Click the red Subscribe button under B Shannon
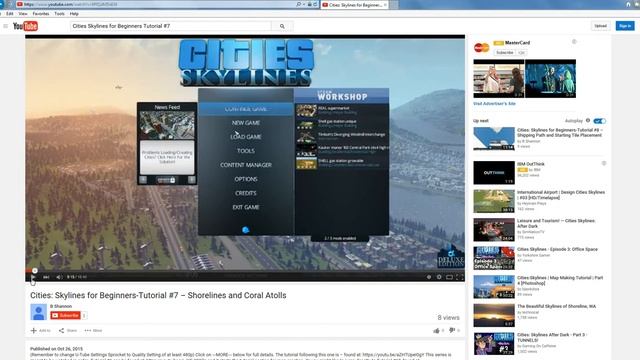Image resolution: width=640 pixels, height=360 pixels. pyautogui.click(x=65, y=316)
